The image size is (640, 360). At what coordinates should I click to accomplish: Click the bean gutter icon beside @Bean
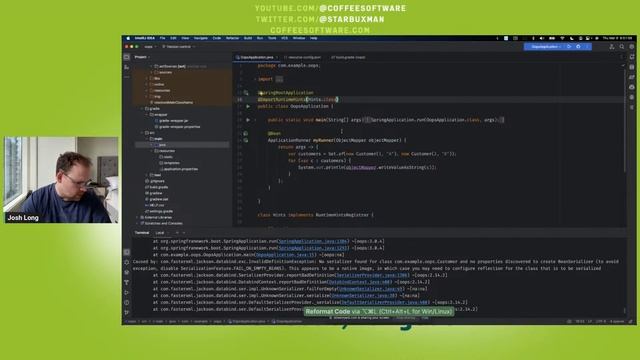(246, 133)
